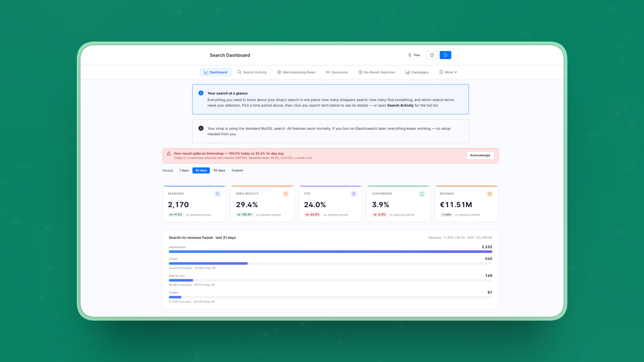The image size is (644, 362).
Task: Switch to the Merchandising Rules tab
Action: point(296,72)
